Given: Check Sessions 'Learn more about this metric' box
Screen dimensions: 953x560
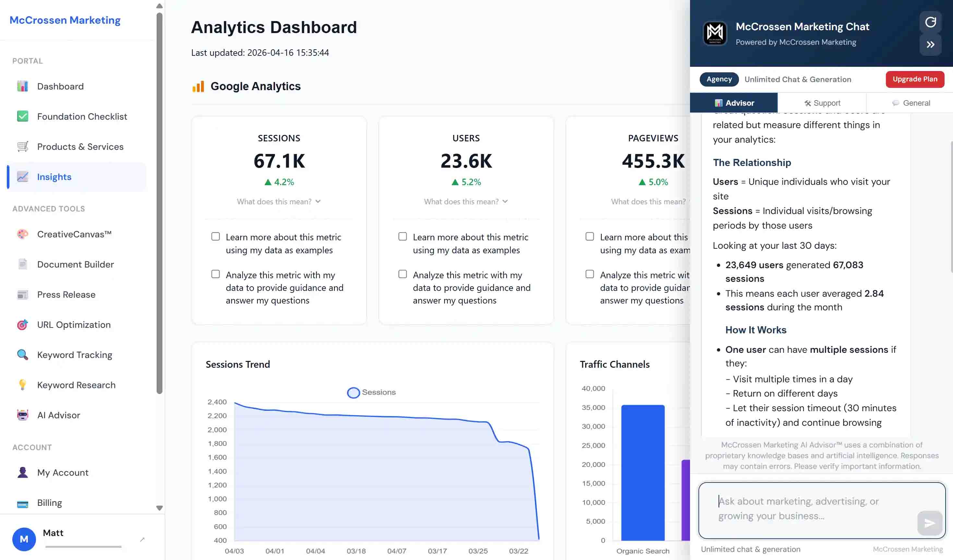Looking at the screenshot, I should point(216,237).
